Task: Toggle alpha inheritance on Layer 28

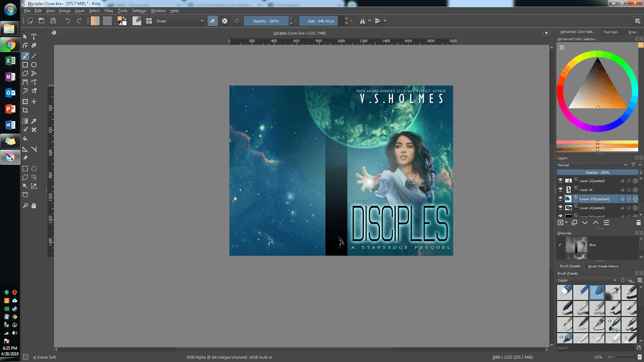Action: pos(629,189)
